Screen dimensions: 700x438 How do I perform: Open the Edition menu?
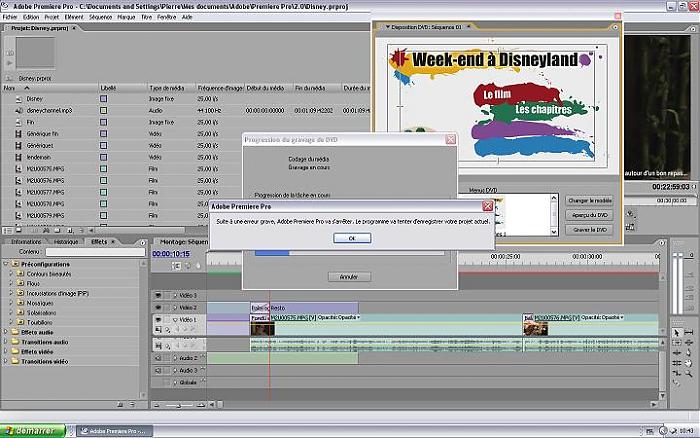click(31, 17)
